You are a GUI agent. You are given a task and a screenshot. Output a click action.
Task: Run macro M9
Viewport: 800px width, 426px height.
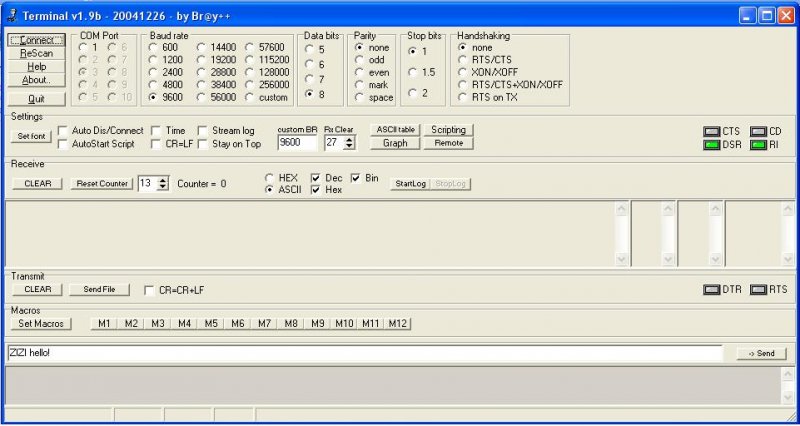317,323
